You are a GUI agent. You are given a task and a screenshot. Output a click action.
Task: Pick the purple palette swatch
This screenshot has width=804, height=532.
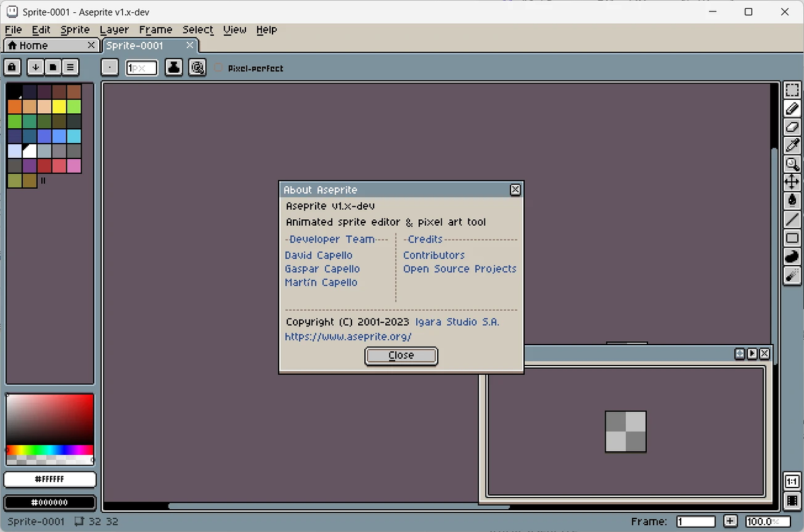(30, 166)
